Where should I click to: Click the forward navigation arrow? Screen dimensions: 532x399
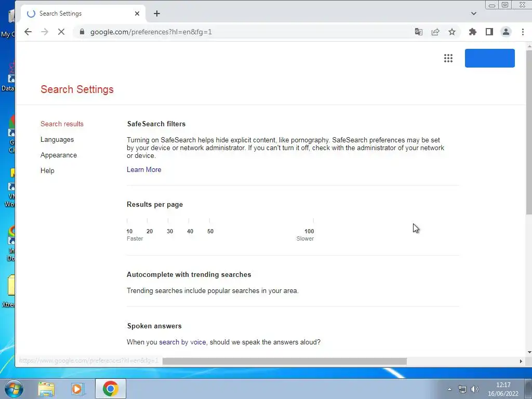[45, 32]
